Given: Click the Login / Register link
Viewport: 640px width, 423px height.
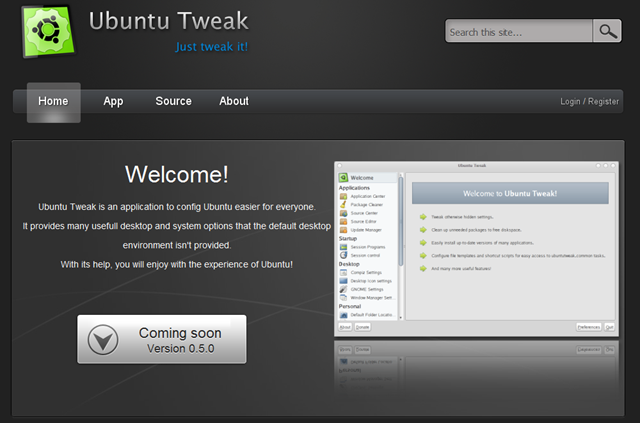Looking at the screenshot, I should coord(589,102).
